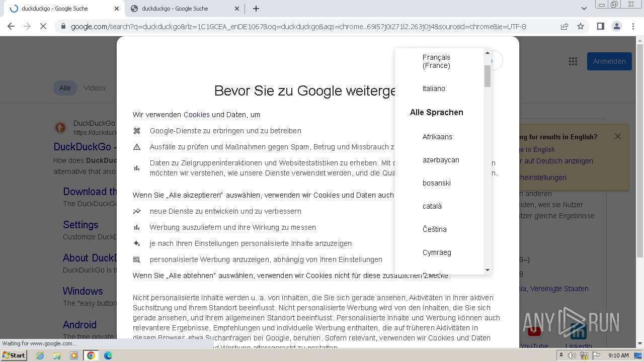Choose Čeština language option
The height and width of the screenshot is (362, 644).
point(439,229)
